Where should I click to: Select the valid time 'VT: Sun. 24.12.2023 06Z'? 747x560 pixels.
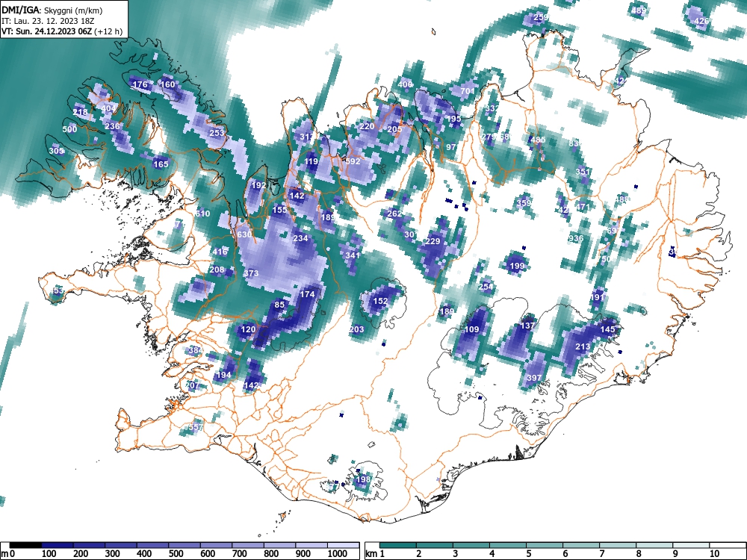pyautogui.click(x=46, y=32)
